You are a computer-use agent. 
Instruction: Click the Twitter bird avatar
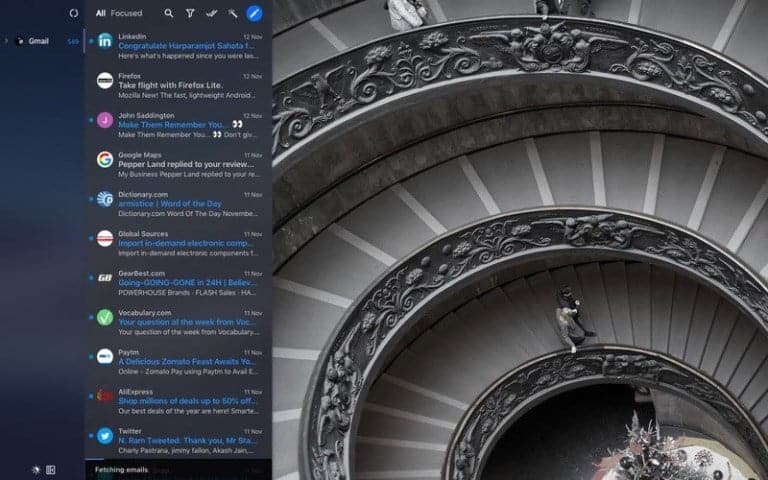point(105,435)
